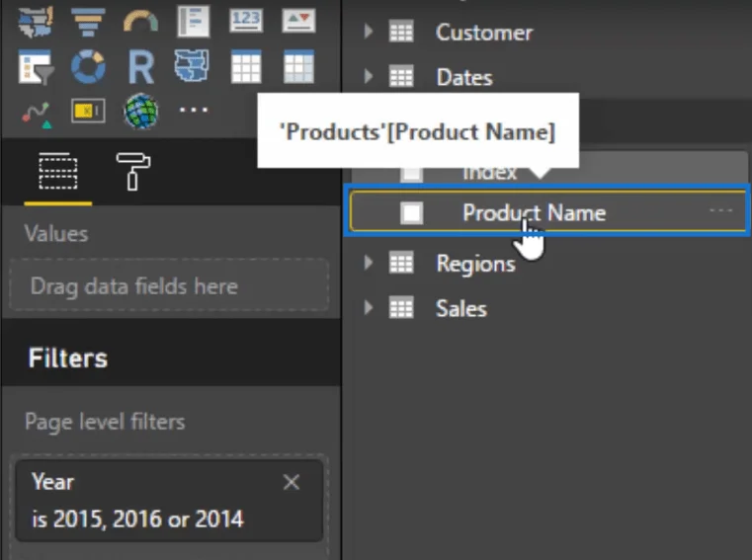
Task: Open the more visuals ellipsis menu
Action: click(x=194, y=111)
